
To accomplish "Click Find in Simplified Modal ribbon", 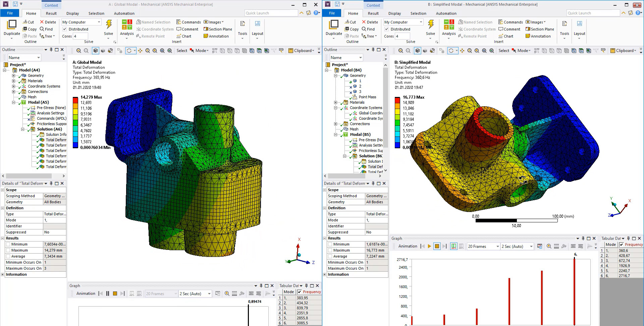I will pyautogui.click(x=368, y=29).
